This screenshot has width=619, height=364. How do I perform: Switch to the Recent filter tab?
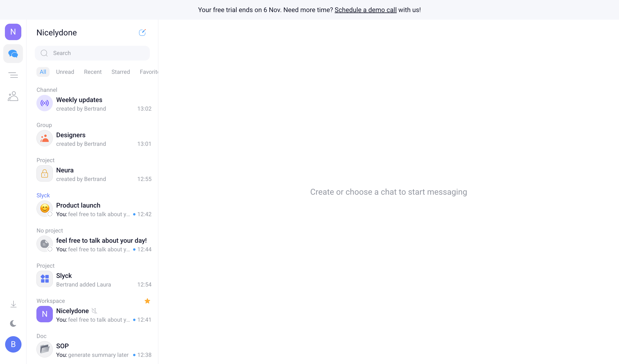(93, 72)
